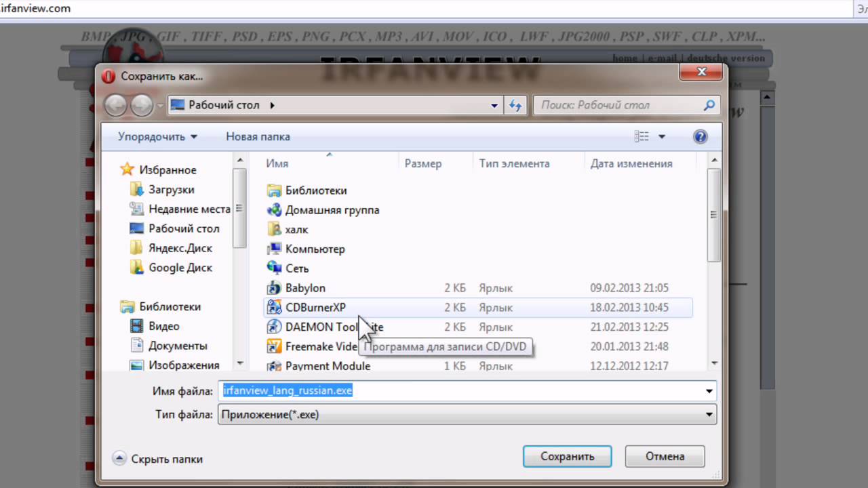Image resolution: width=868 pixels, height=488 pixels.
Task: Click the Отмена button
Action: click(x=665, y=456)
